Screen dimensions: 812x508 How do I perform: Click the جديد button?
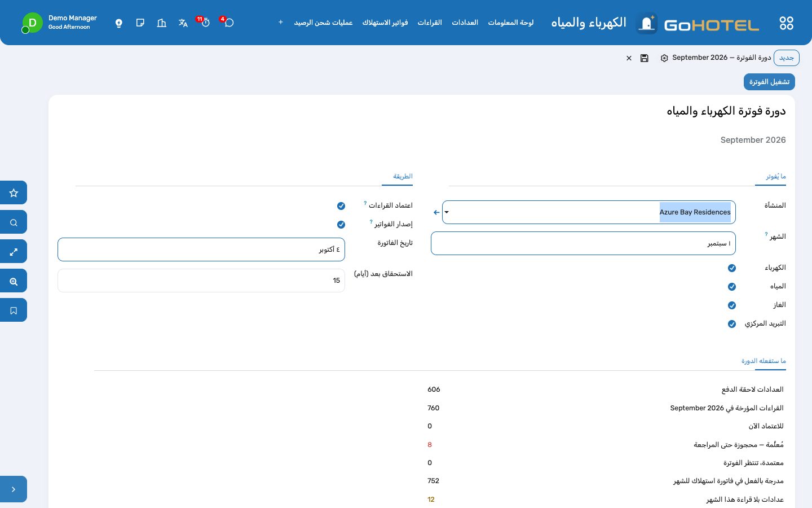787,58
